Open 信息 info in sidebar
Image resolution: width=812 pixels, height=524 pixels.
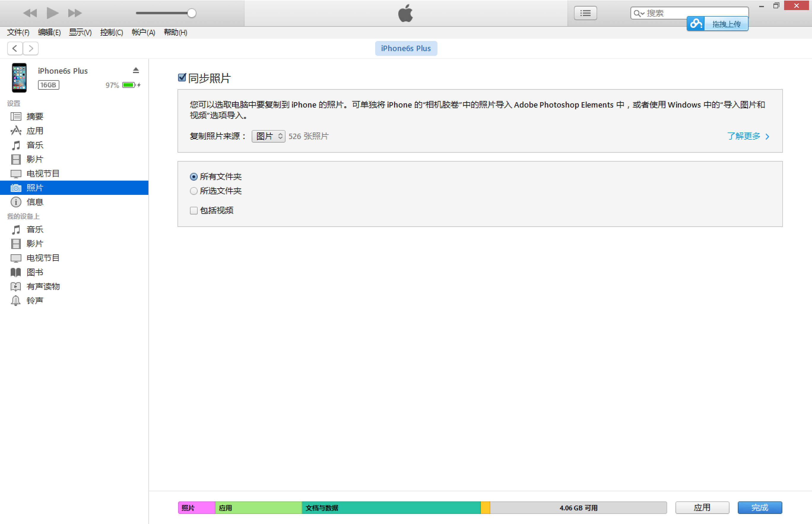click(x=74, y=202)
